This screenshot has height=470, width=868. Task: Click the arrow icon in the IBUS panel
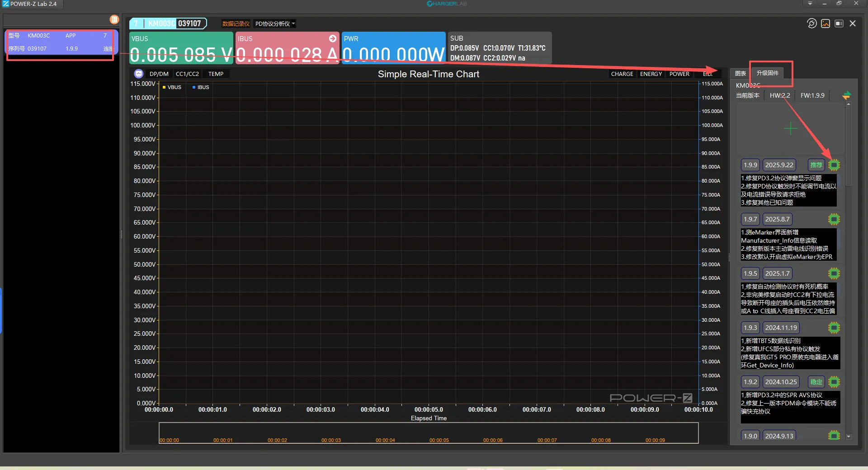tap(333, 38)
